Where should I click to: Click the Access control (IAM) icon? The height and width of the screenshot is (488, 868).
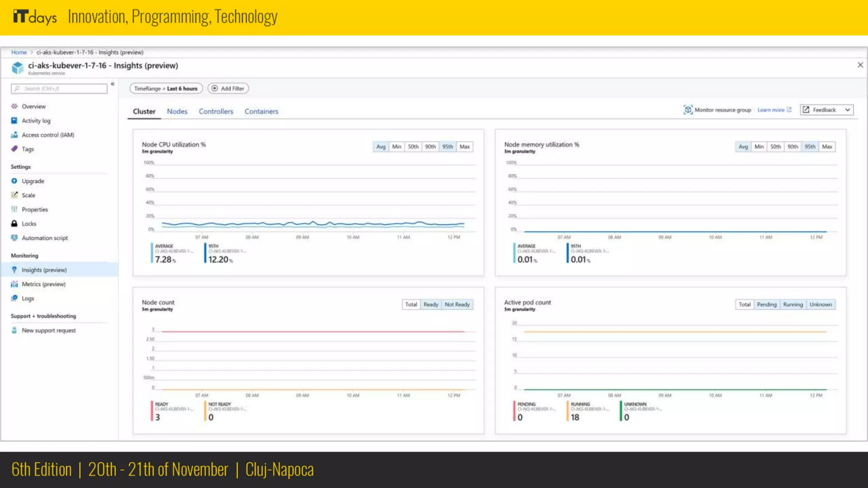tap(14, 135)
